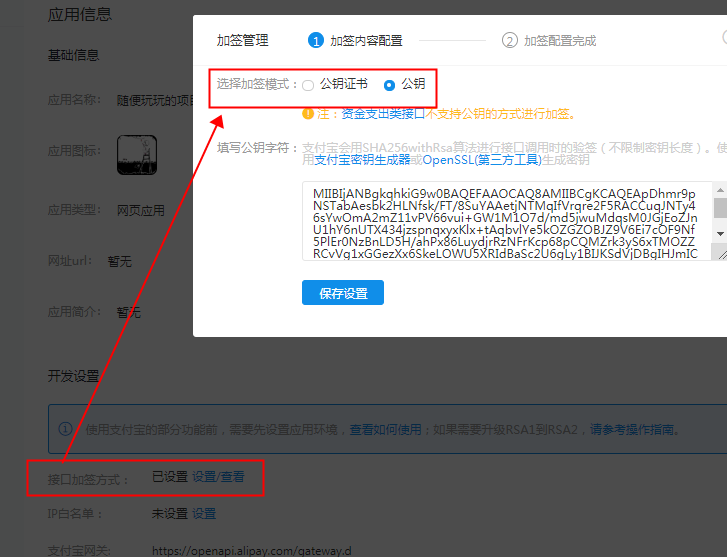The height and width of the screenshot is (557, 727).
Task: Open the 资金支出类接口 link
Action: 383,114
